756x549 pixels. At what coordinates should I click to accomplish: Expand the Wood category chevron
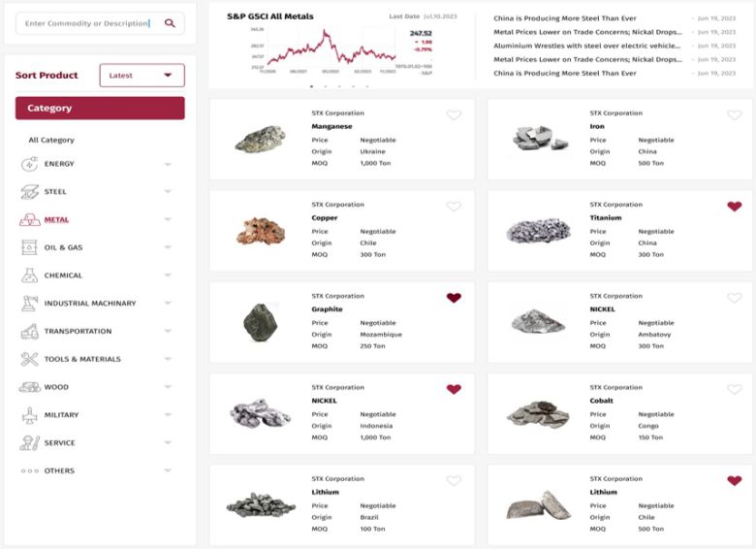(168, 387)
